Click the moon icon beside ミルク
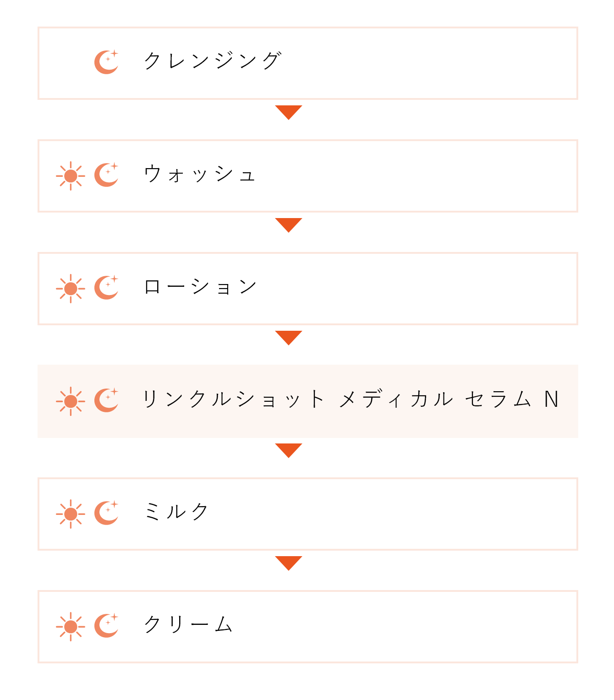This screenshot has width=614, height=700. 106,513
